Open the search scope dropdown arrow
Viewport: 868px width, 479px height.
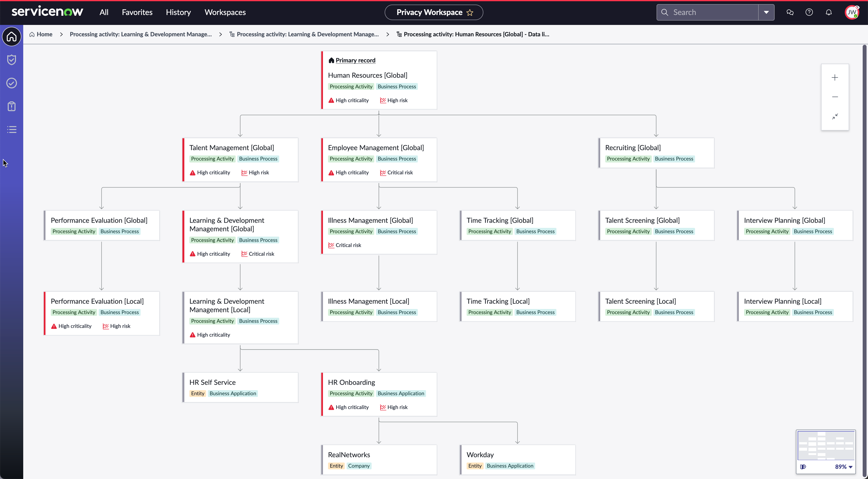(766, 13)
